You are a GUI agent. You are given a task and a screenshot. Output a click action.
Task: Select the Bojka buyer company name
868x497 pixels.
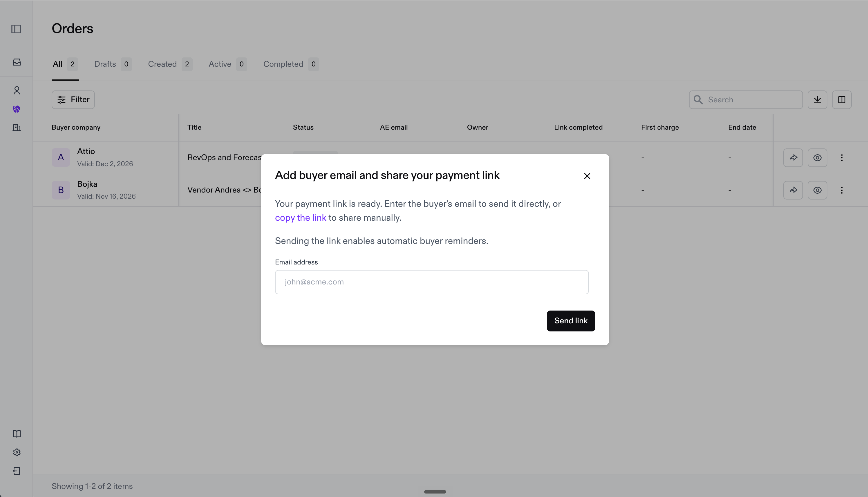click(87, 184)
